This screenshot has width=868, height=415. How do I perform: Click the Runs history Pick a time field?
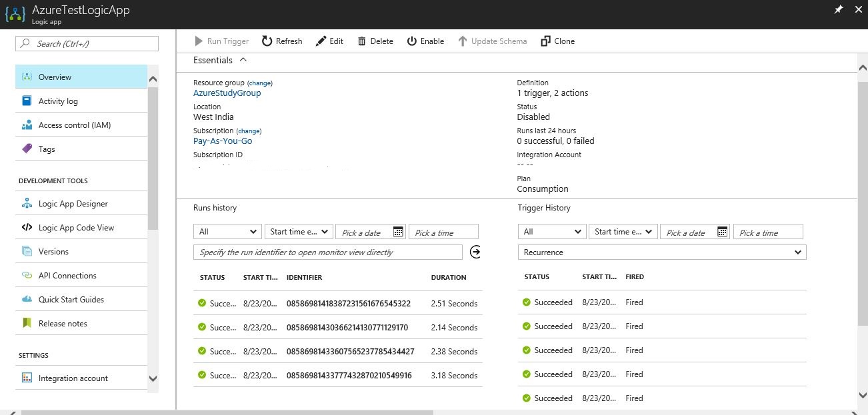pyautogui.click(x=443, y=232)
